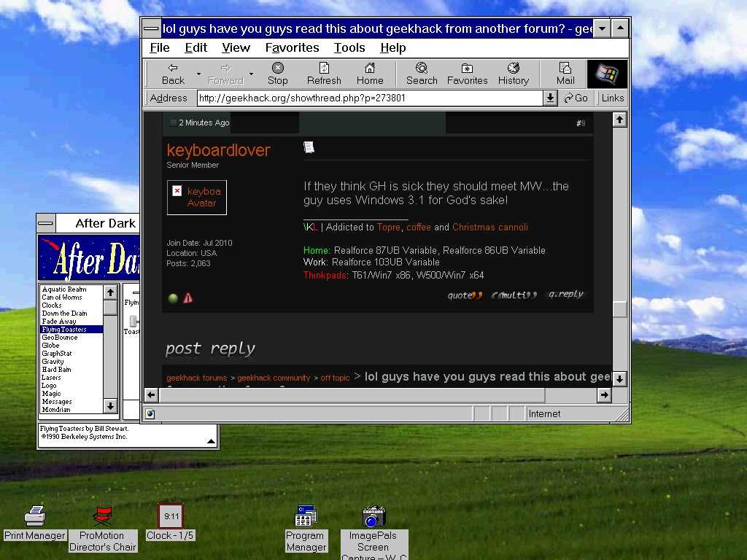Select Flying Toasters in the module list

64,330
